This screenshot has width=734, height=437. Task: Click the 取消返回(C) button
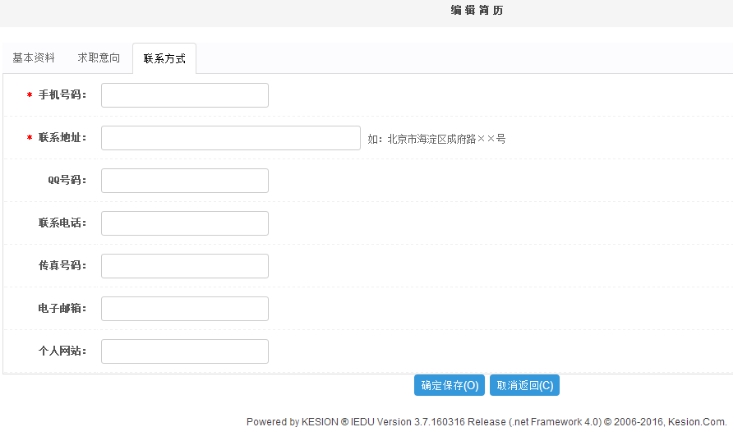[525, 385]
